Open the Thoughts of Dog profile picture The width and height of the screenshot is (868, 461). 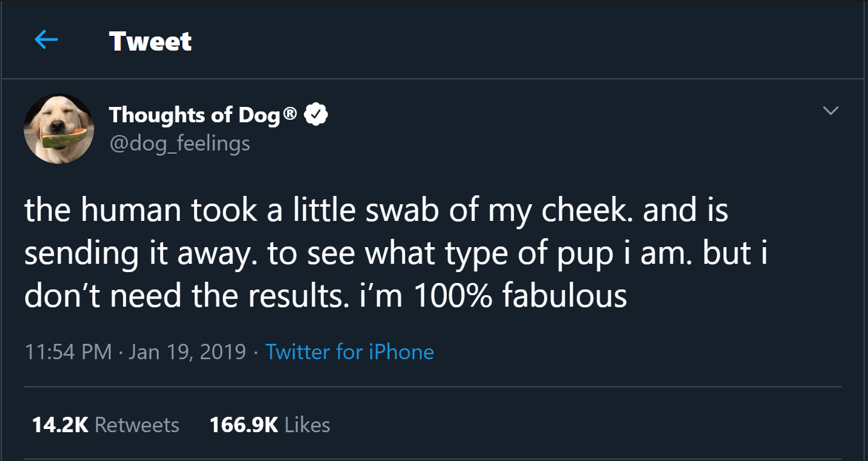coord(59,129)
